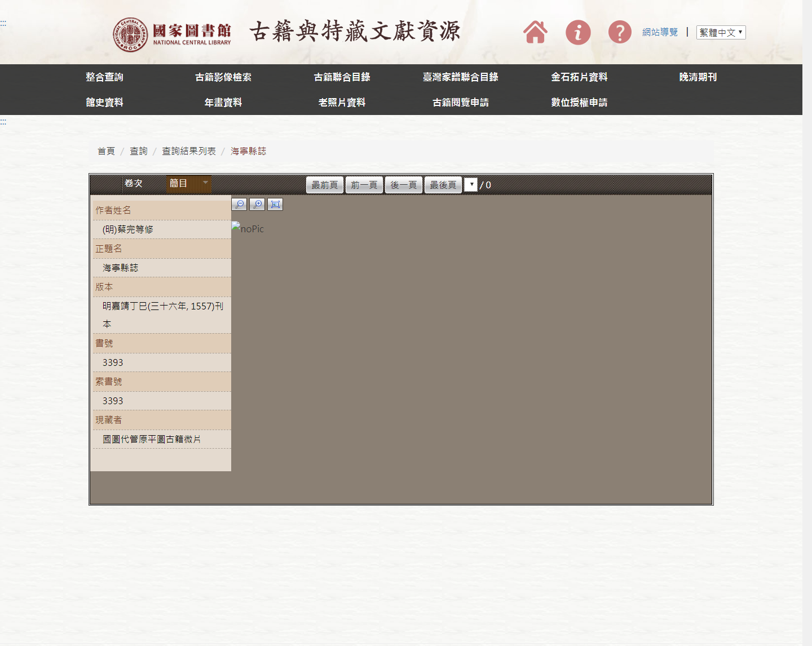Open the 網站導覽 sitemap link
Image resolution: width=812 pixels, height=646 pixels.
pyautogui.click(x=660, y=32)
